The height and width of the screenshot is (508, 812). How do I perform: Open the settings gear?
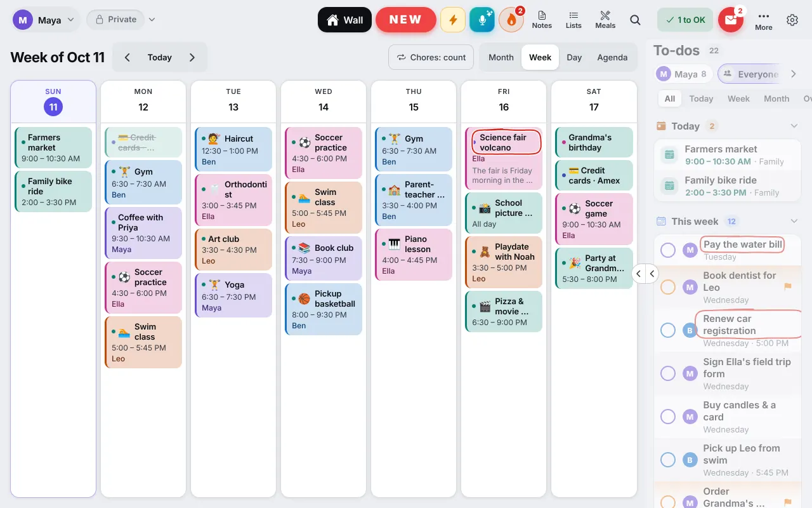tap(792, 20)
